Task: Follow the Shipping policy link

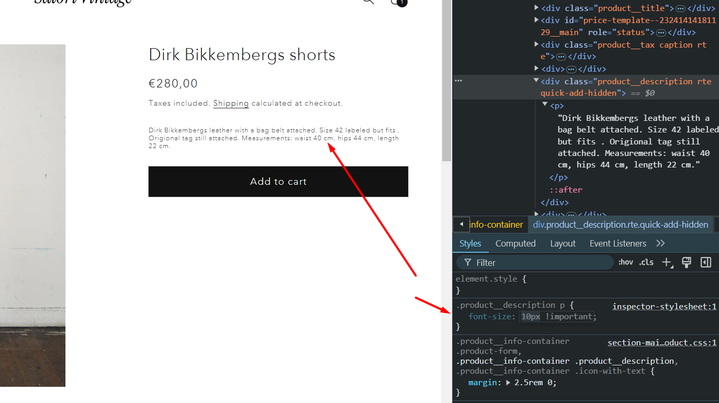Action: [231, 104]
